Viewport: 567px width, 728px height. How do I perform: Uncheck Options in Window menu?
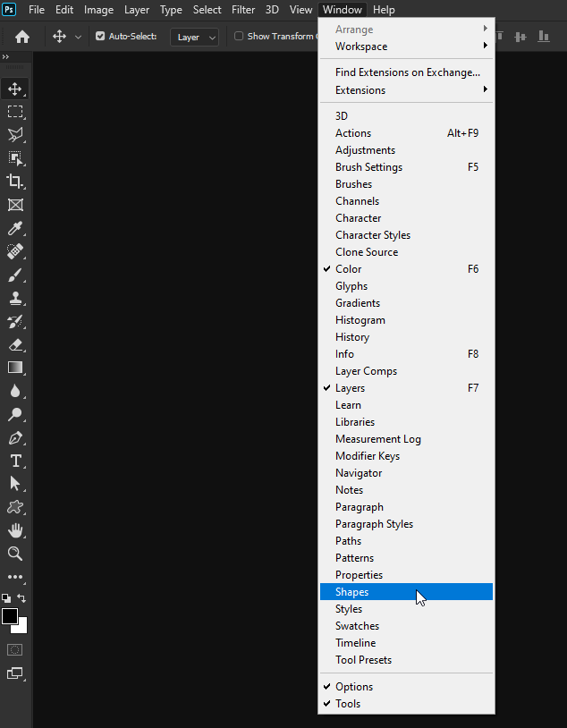(x=406, y=686)
